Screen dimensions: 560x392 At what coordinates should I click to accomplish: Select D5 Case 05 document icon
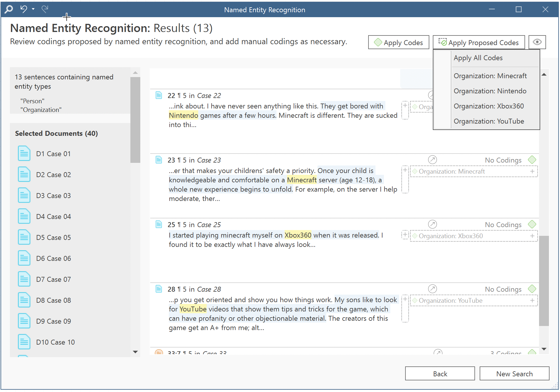[24, 237]
